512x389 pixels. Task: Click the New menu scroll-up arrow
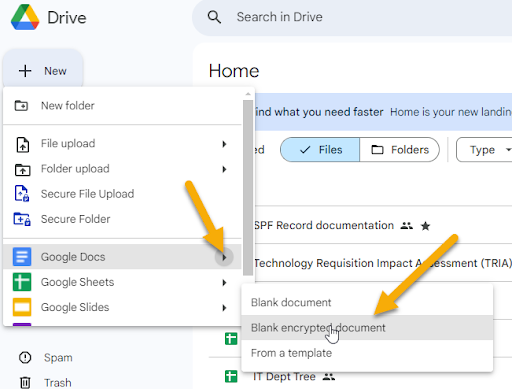(x=248, y=94)
